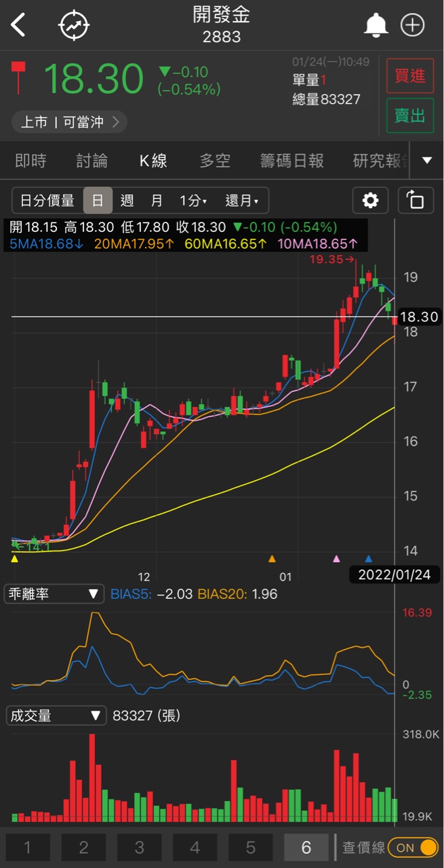Open the 1分 minute interval dropdown

pos(193,201)
